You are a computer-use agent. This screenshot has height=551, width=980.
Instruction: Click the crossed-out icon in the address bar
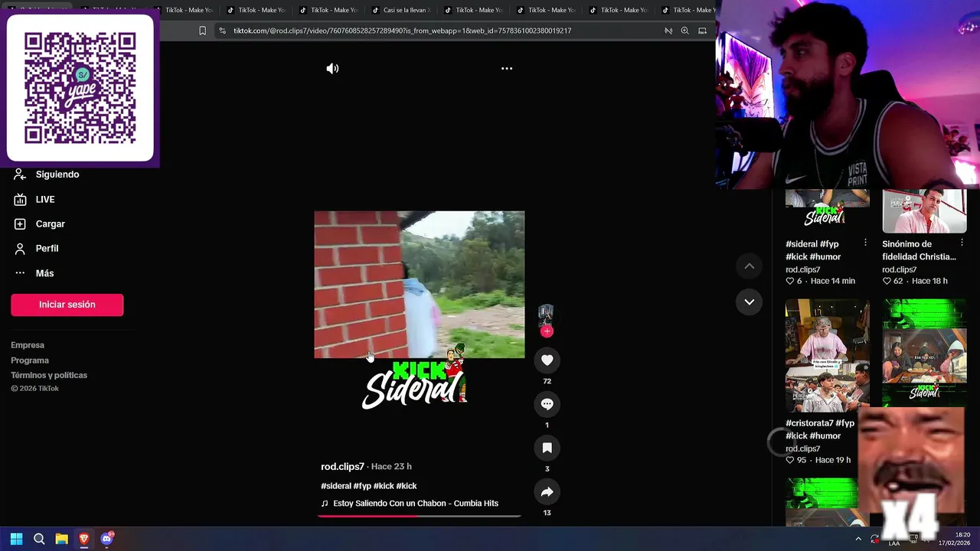[x=668, y=31]
